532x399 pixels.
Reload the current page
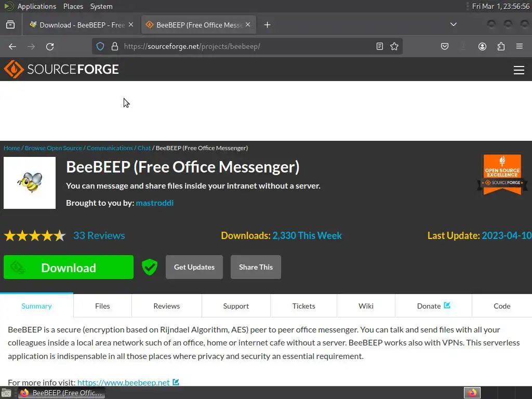pyautogui.click(x=50, y=46)
